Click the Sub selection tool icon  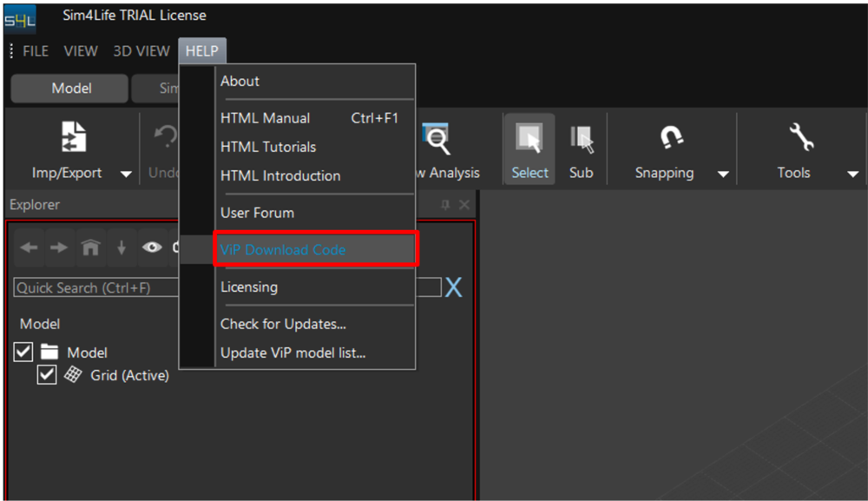(581, 139)
